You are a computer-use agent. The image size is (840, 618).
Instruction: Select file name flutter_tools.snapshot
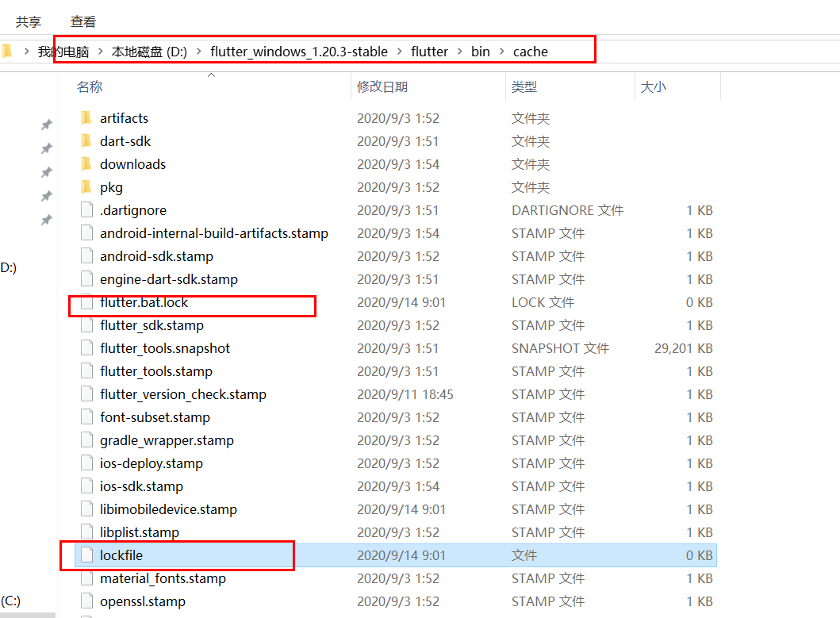click(x=165, y=348)
